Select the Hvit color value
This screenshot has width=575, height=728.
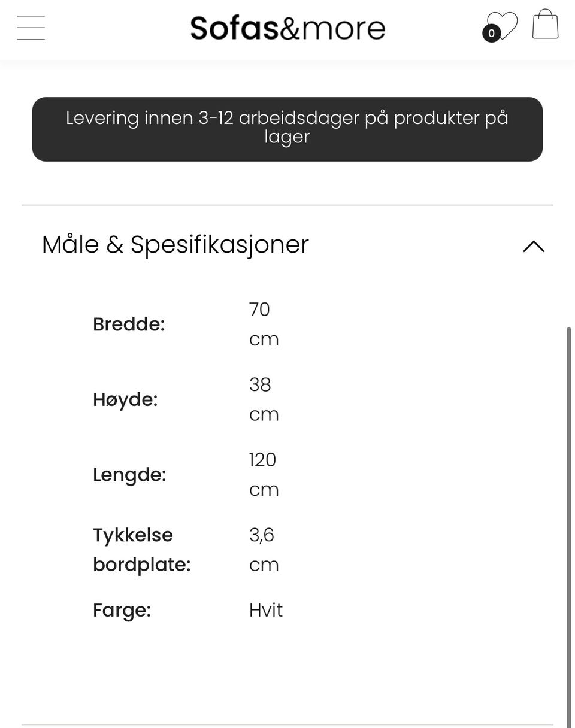(x=266, y=610)
